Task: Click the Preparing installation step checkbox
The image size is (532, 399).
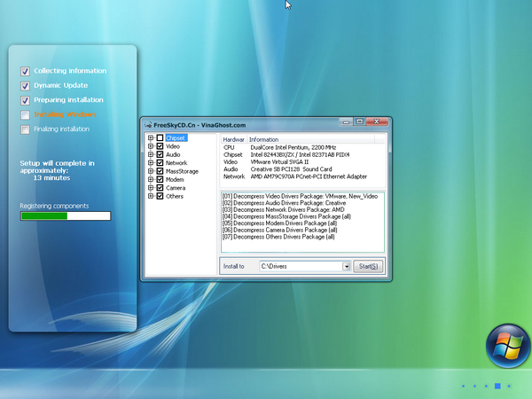Action: tap(25, 100)
